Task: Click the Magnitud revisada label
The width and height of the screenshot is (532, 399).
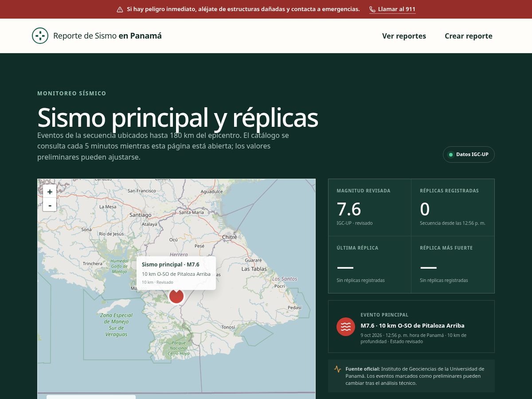Action: (364, 191)
